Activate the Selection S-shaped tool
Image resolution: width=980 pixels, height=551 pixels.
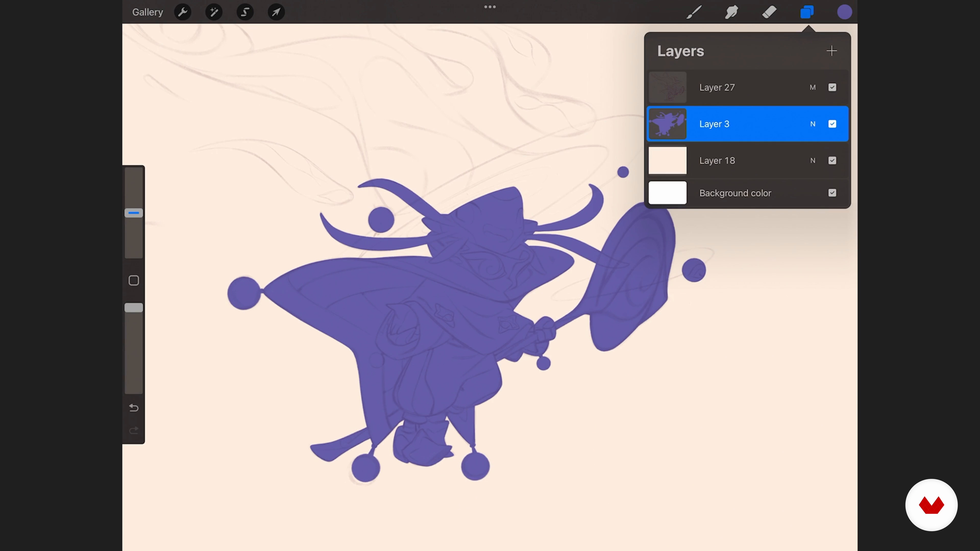click(x=245, y=12)
